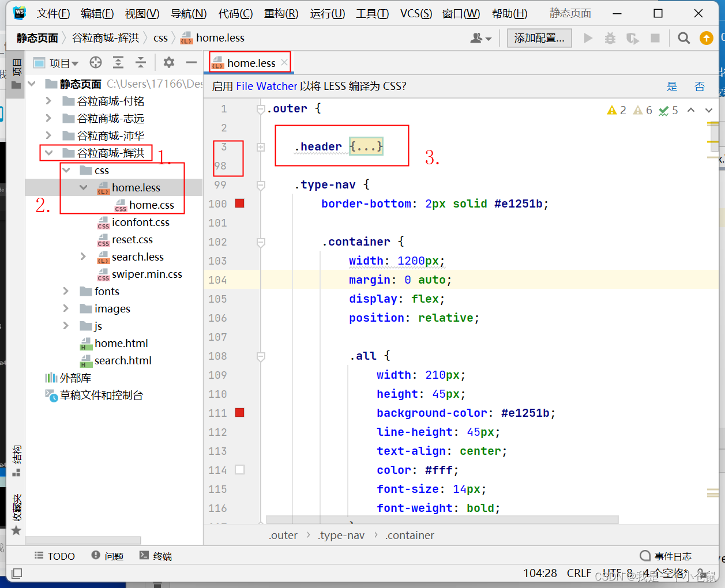Open the 编辑(E) menu
Screen dimensions: 725x588
click(97, 13)
